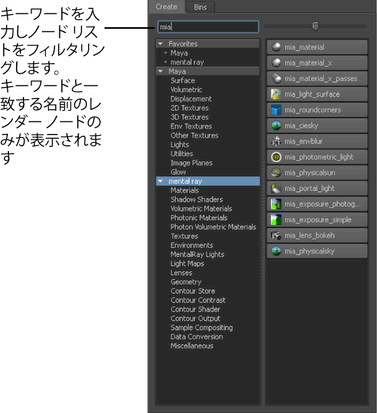This screenshot has height=413, width=377.
Task: Select the Geometry category
Action: [186, 282]
